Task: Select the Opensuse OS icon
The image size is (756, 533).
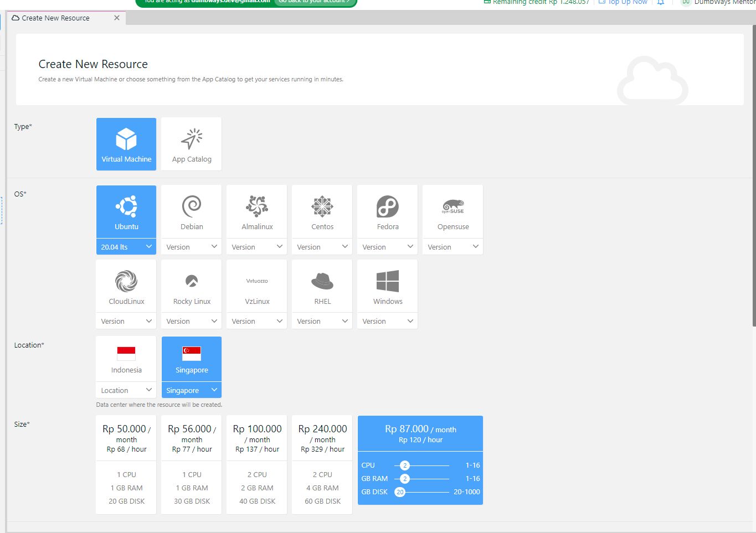Action: tap(452, 211)
